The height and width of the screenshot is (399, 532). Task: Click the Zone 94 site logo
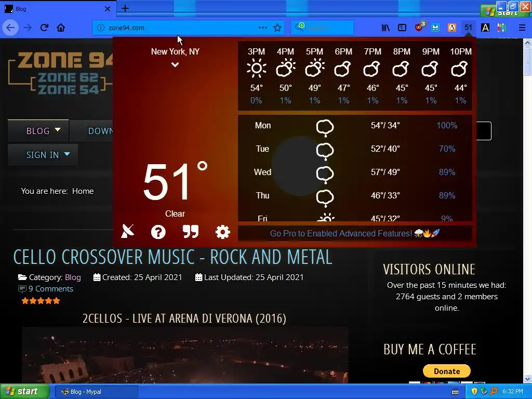(61, 73)
